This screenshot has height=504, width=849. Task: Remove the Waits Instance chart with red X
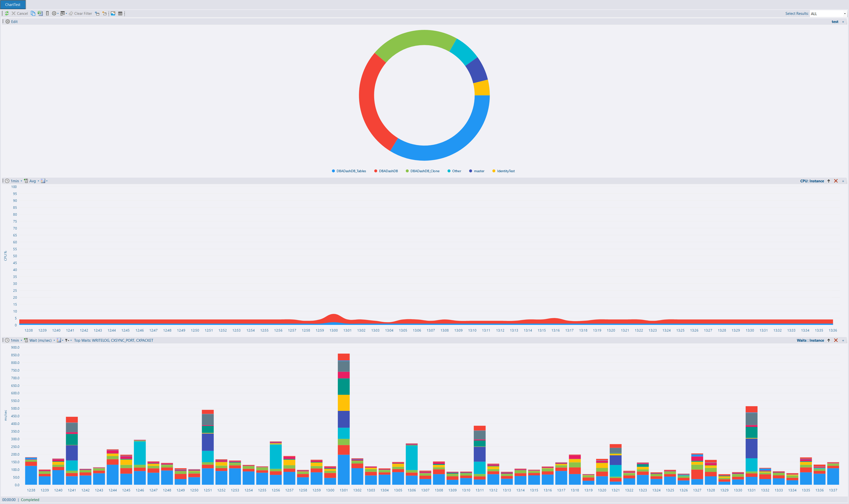pos(836,340)
